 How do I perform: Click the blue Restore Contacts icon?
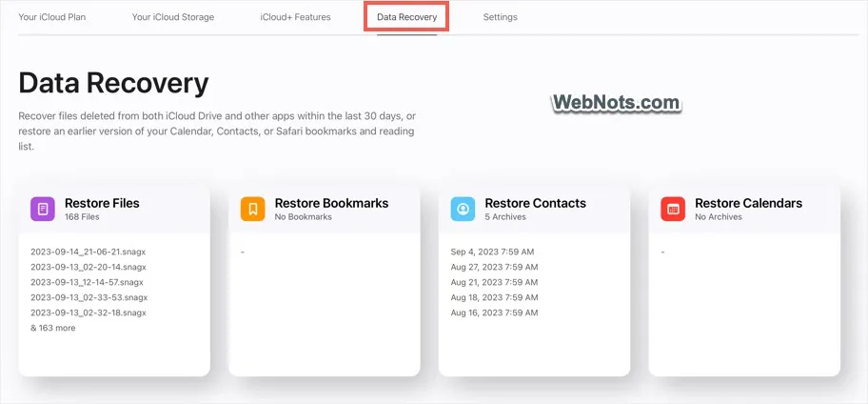click(463, 209)
